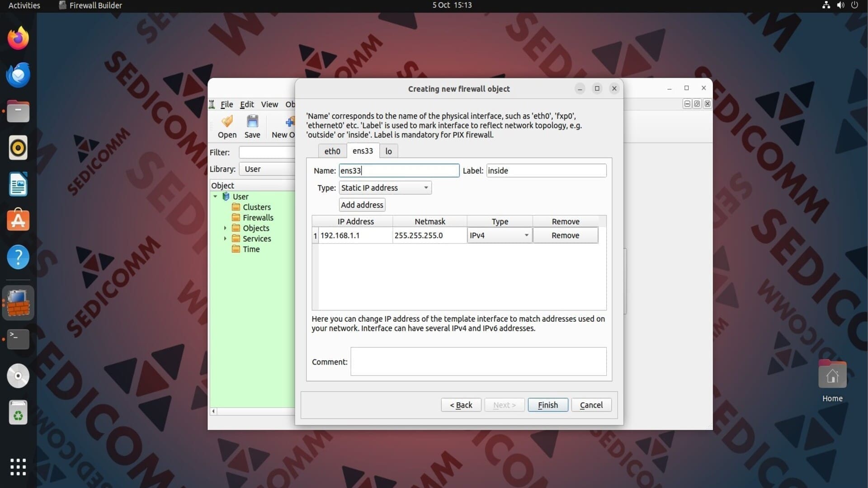Open the IPv4 address type dropdown
This screenshot has width=868, height=488.
[500, 235]
